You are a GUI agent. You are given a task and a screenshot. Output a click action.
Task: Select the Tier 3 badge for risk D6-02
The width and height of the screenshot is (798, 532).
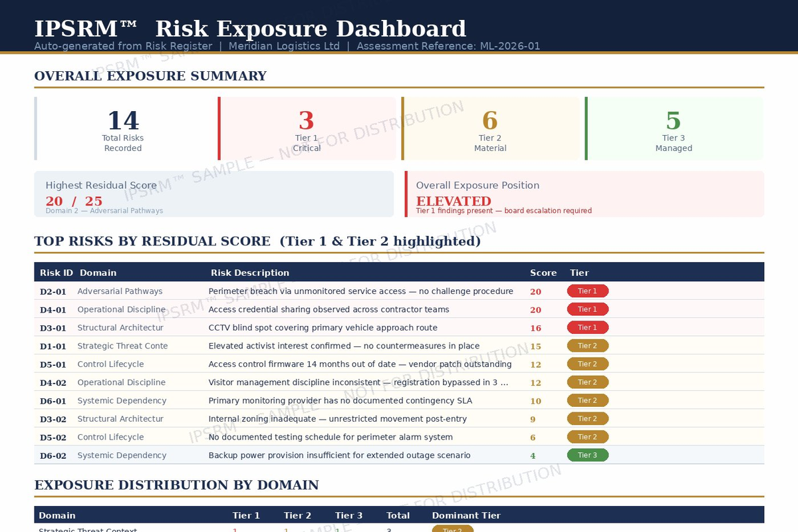pyautogui.click(x=588, y=455)
